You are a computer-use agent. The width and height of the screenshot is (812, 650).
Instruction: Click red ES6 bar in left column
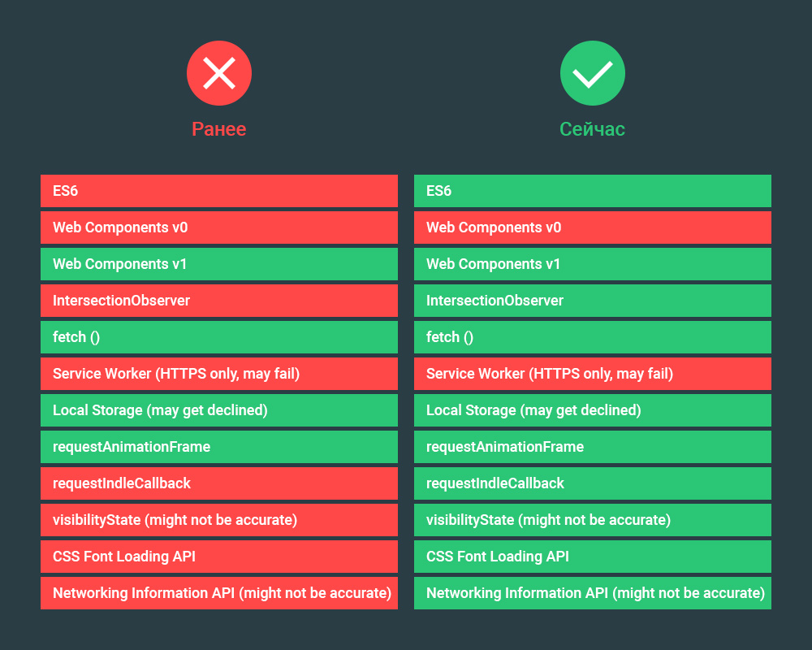(219, 191)
